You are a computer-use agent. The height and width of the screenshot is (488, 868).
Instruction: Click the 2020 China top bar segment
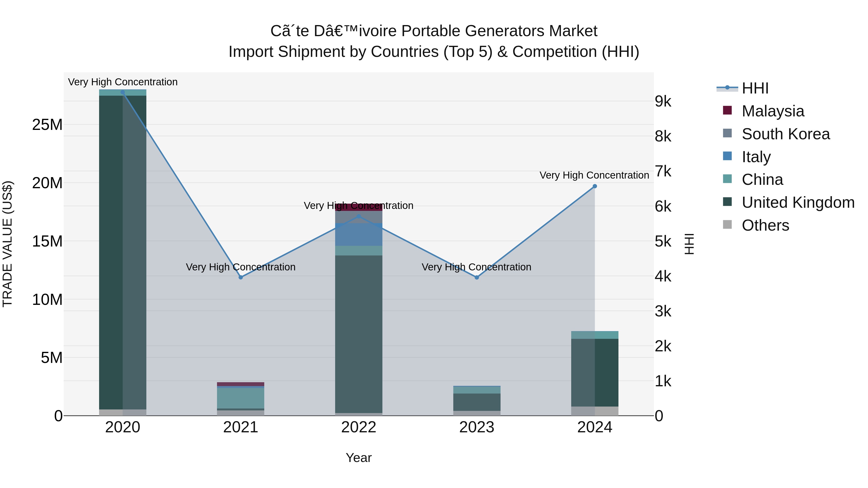click(123, 93)
